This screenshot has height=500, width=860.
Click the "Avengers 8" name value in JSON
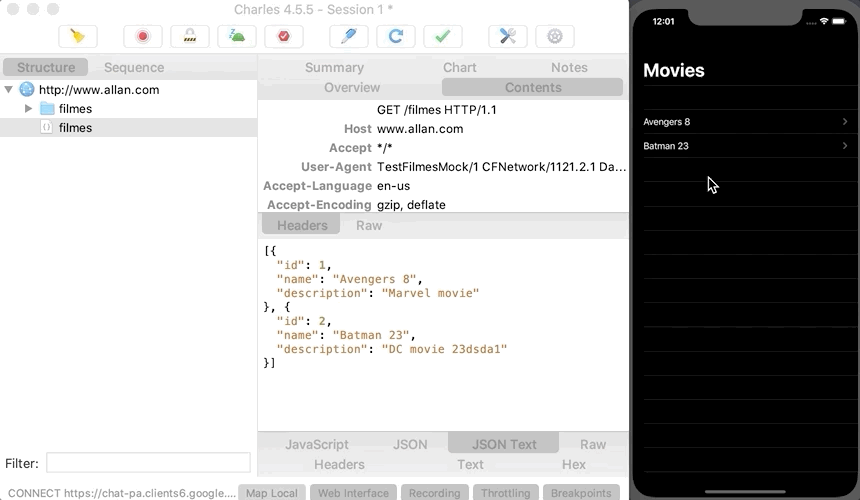pyautogui.click(x=374, y=279)
